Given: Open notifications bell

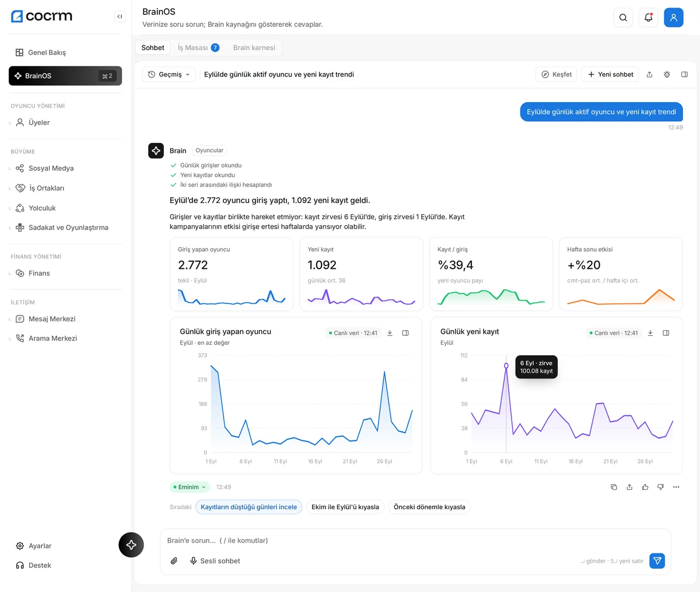Looking at the screenshot, I should (648, 17).
